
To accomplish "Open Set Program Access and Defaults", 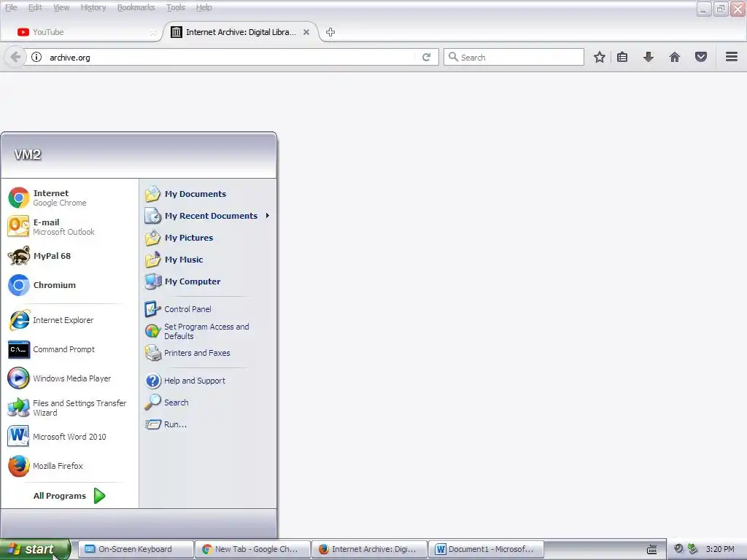I will [x=208, y=331].
